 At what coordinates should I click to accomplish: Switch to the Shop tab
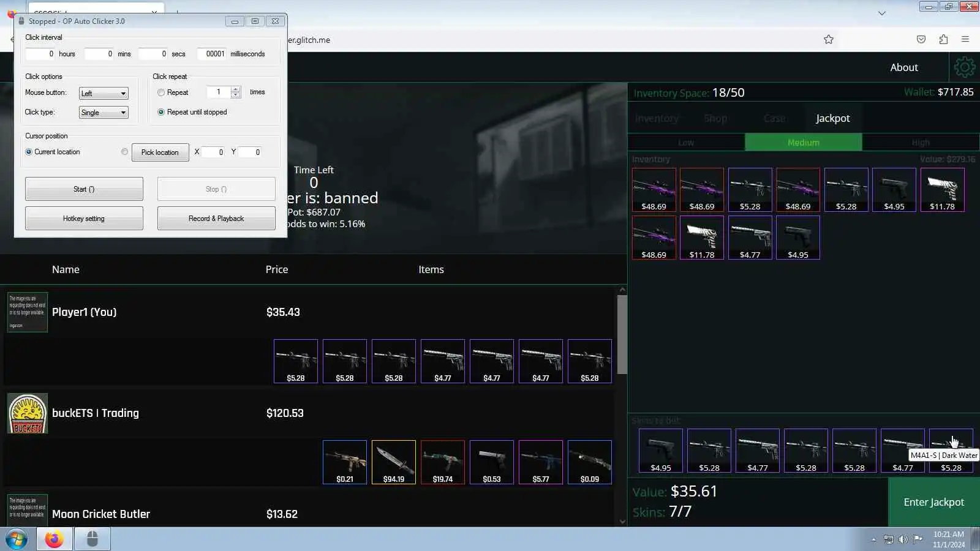point(715,118)
